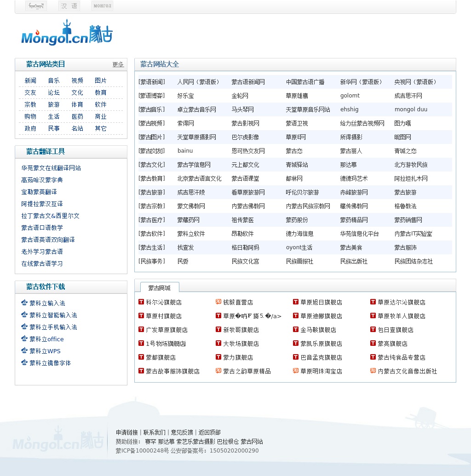
Task: Click the Tmall icon beside 草原达尔沁旗舰店
Action: pyautogui.click(x=373, y=302)
